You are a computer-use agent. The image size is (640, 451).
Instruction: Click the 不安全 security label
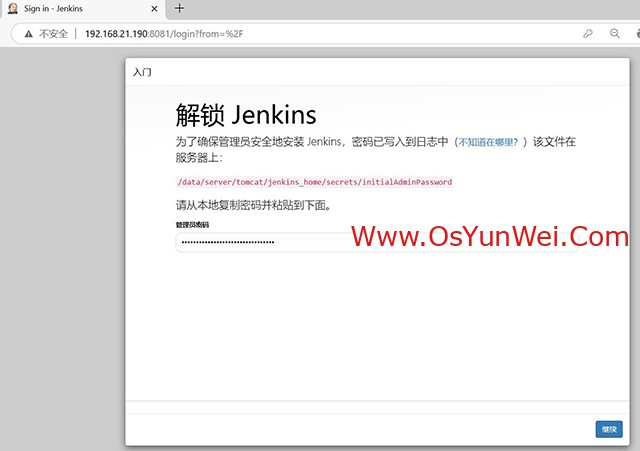[x=53, y=34]
